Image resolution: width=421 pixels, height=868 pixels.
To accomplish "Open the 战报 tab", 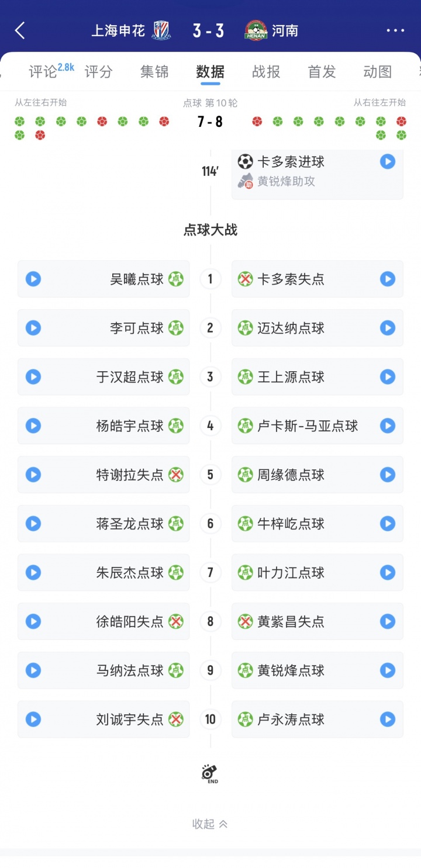I will 266,72.
